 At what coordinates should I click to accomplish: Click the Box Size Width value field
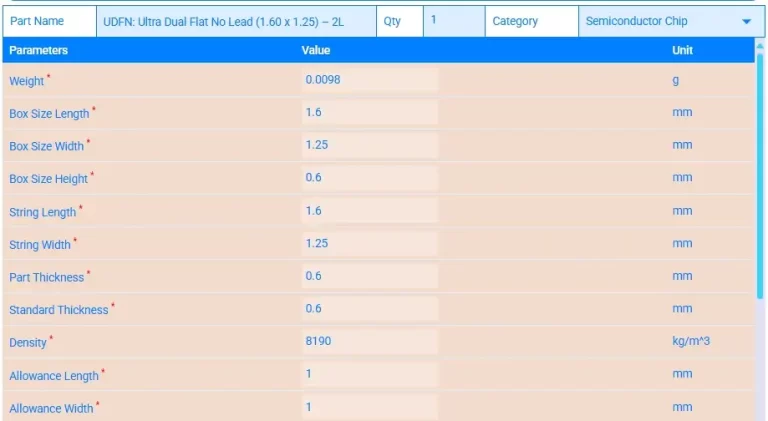pos(369,145)
